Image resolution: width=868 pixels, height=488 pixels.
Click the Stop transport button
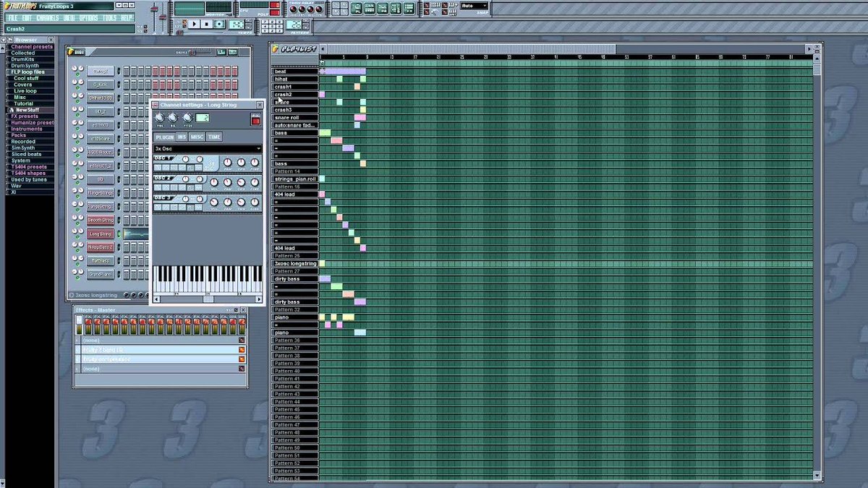[x=206, y=24]
